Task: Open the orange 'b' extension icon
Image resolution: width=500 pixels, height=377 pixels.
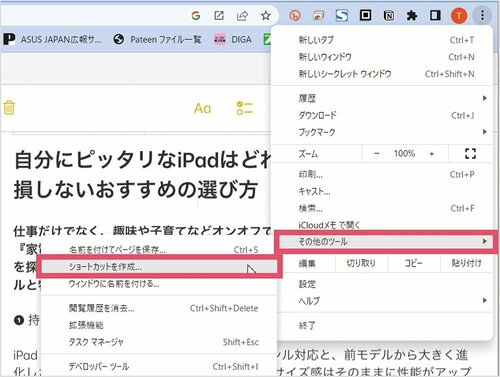Action: coord(295,15)
